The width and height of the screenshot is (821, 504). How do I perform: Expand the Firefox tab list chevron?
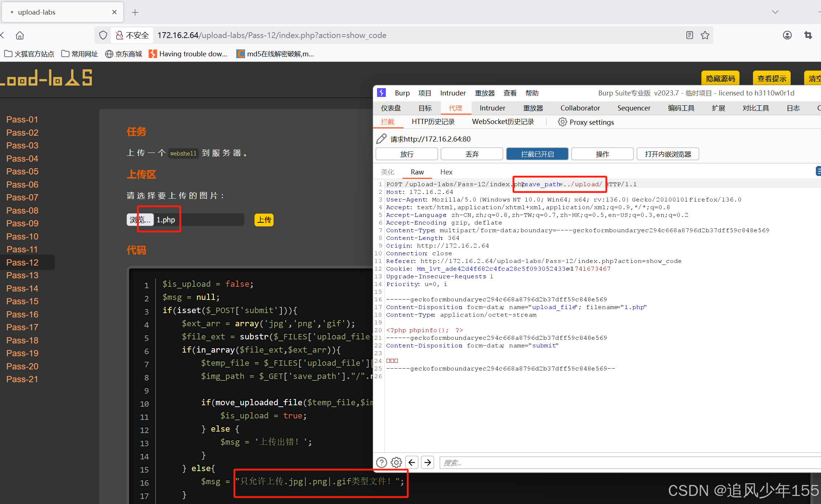775,12
